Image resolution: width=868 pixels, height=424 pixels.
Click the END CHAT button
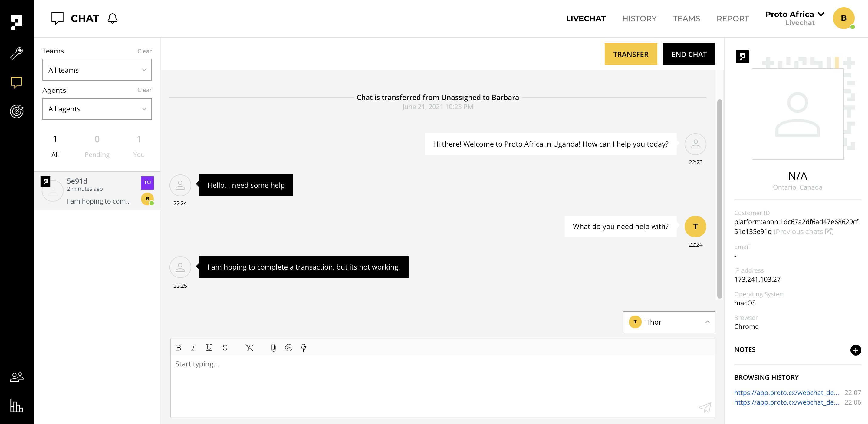coord(689,54)
